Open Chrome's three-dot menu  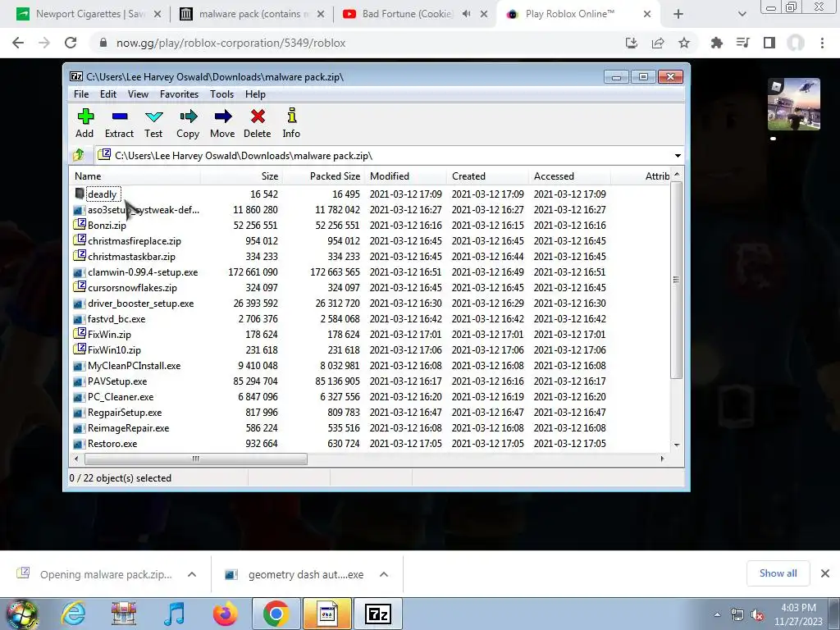822,43
